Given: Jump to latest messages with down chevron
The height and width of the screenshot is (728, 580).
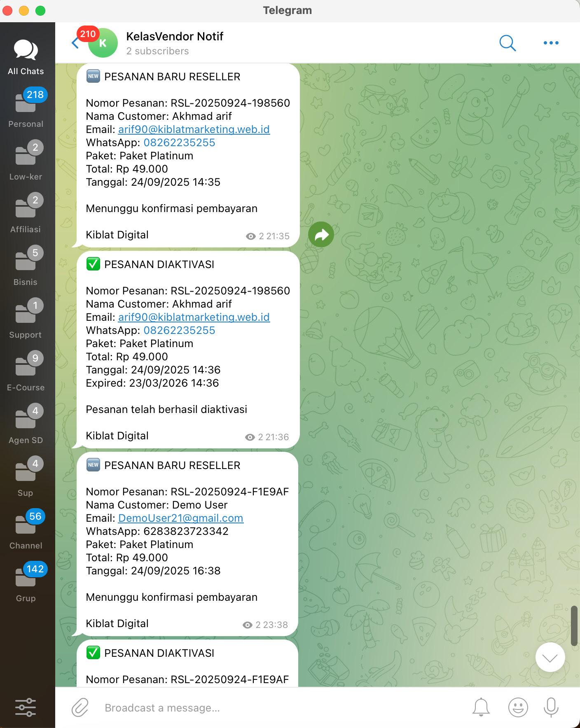Looking at the screenshot, I should 550,657.
